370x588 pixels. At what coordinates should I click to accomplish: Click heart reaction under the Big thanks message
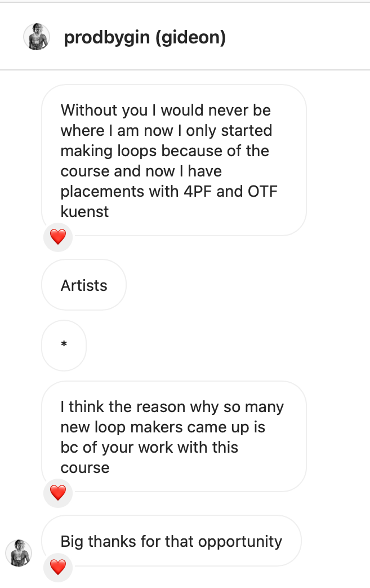(58, 567)
